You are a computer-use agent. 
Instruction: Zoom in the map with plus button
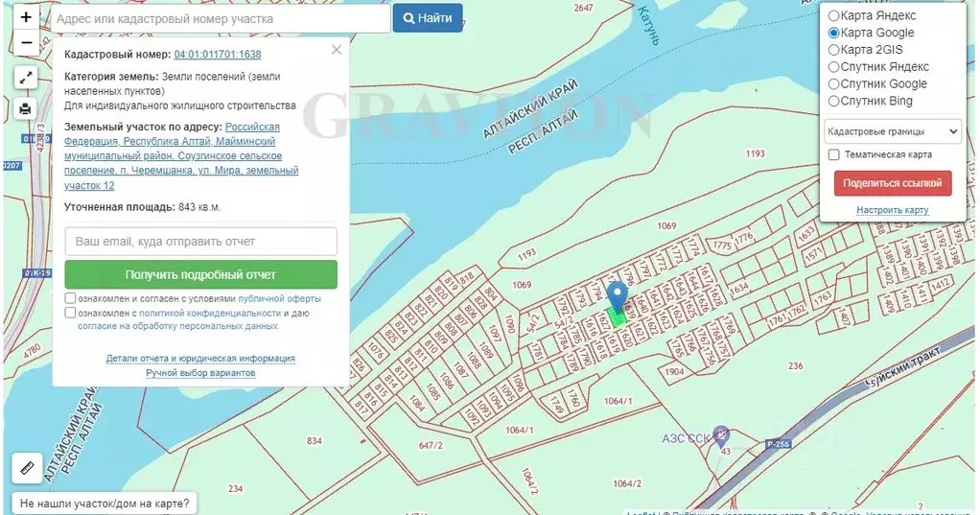26,17
